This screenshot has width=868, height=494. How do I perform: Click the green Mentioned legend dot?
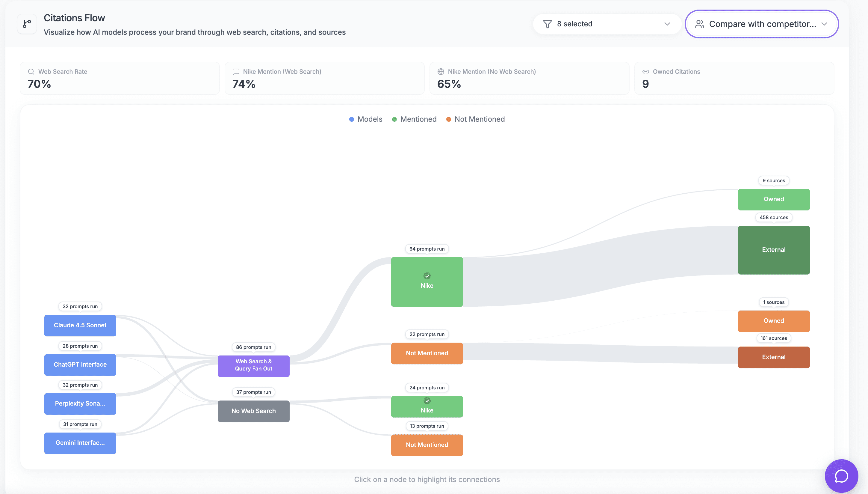click(x=394, y=119)
